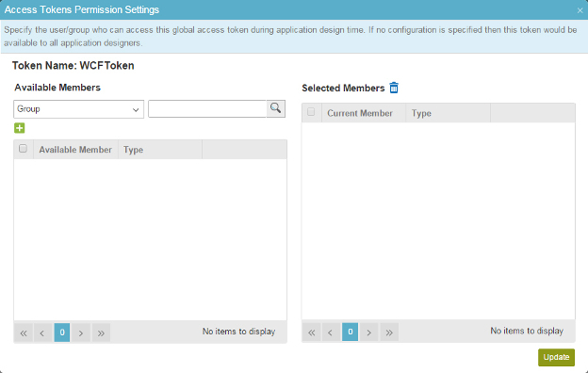Go to first page in Selected Members
The width and height of the screenshot is (588, 373).
pos(312,332)
